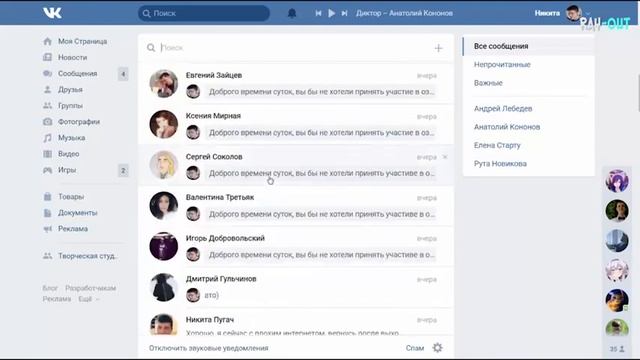The height and width of the screenshot is (360, 640).
Task: Select Непрочитанные filter tab
Action: tap(528, 64)
